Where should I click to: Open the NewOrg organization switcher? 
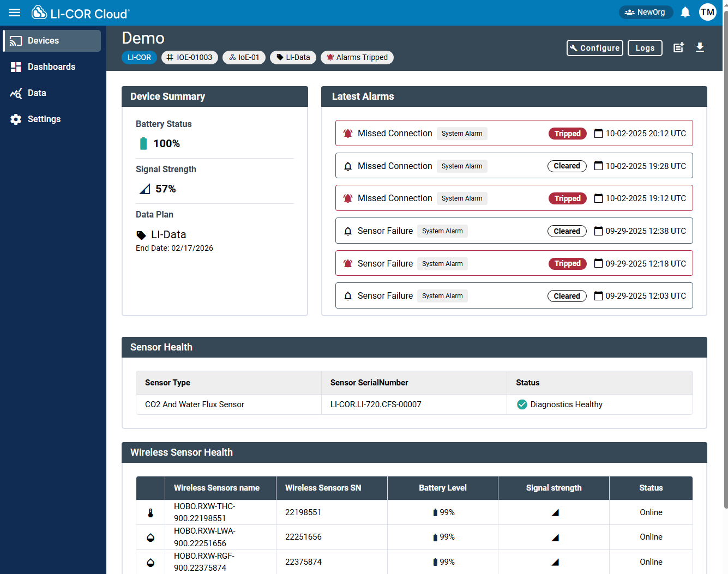(646, 12)
